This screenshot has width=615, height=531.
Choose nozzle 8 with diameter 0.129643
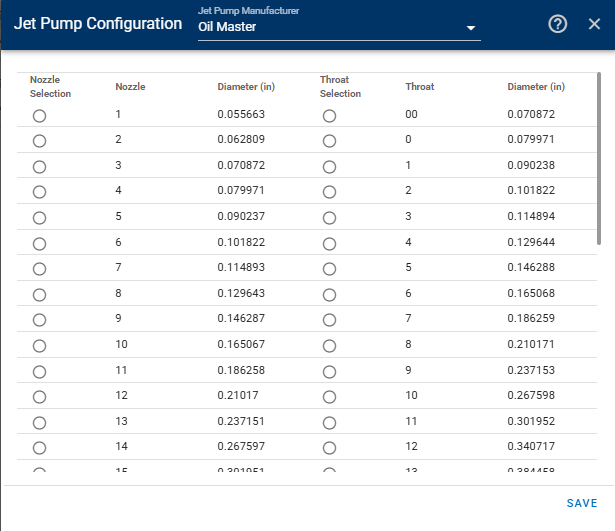[x=39, y=295]
